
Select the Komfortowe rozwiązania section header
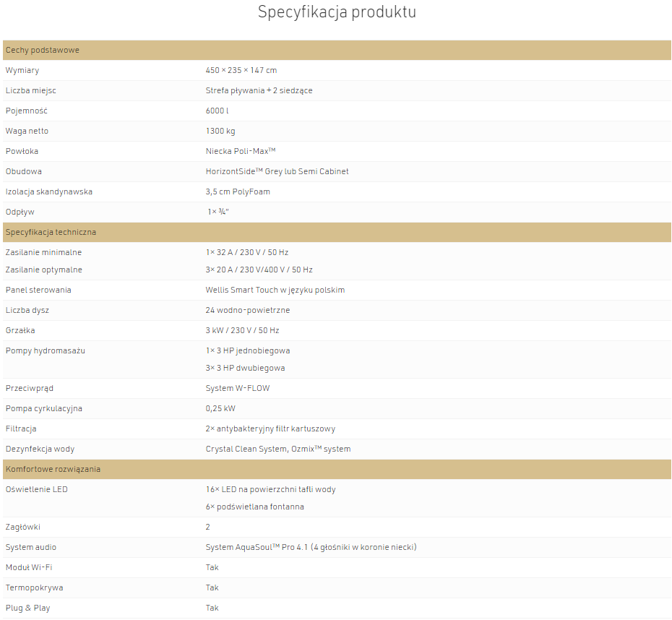337,469
